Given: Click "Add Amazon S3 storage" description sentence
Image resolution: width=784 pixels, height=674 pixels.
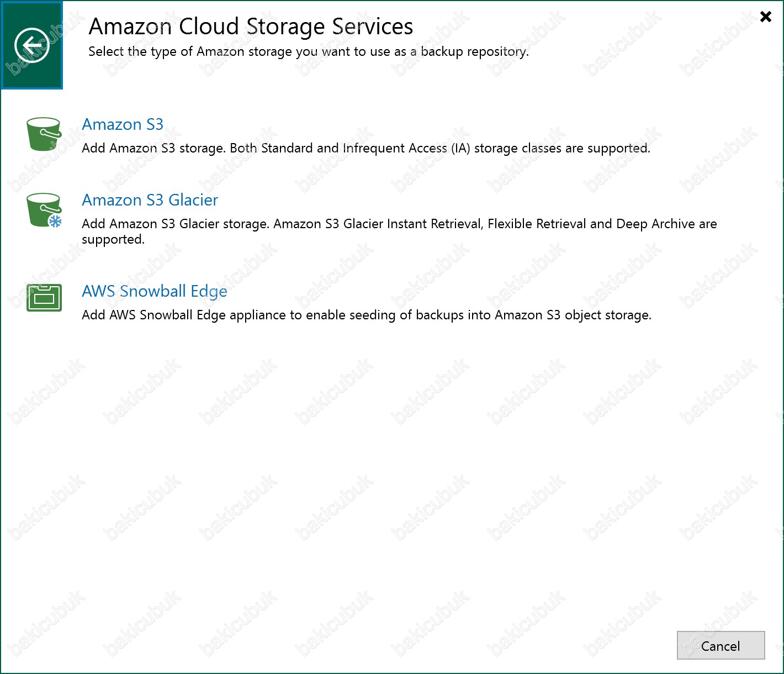Looking at the screenshot, I should coord(154,148).
